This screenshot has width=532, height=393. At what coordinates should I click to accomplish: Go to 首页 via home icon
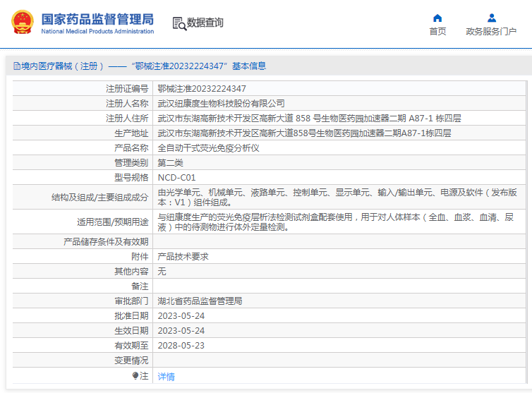(437, 18)
